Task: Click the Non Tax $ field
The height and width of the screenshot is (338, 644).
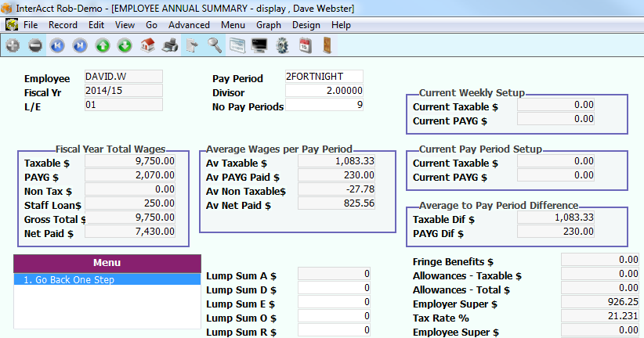Action: (130, 189)
